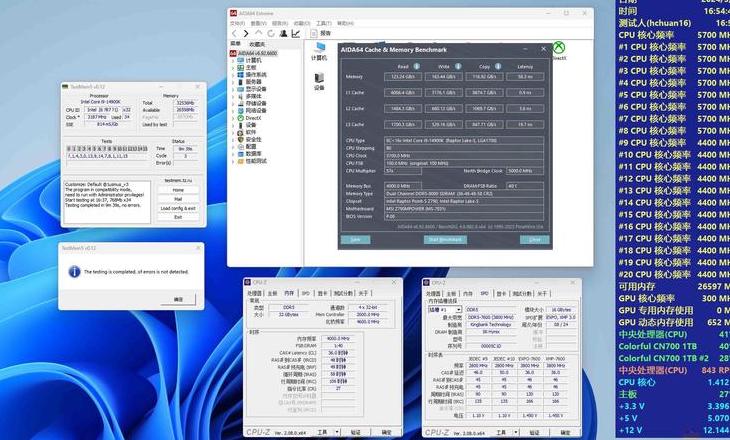730x440 pixels.
Task: Confirm the TestMem5 completion dialog with 确定
Action: [x=178, y=299]
